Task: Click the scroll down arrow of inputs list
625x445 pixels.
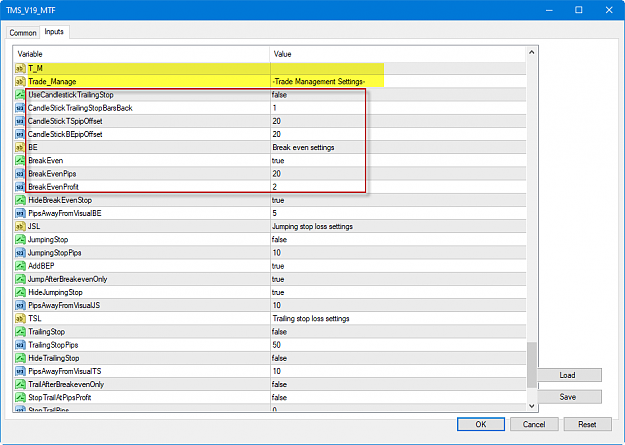Action: tap(532, 406)
